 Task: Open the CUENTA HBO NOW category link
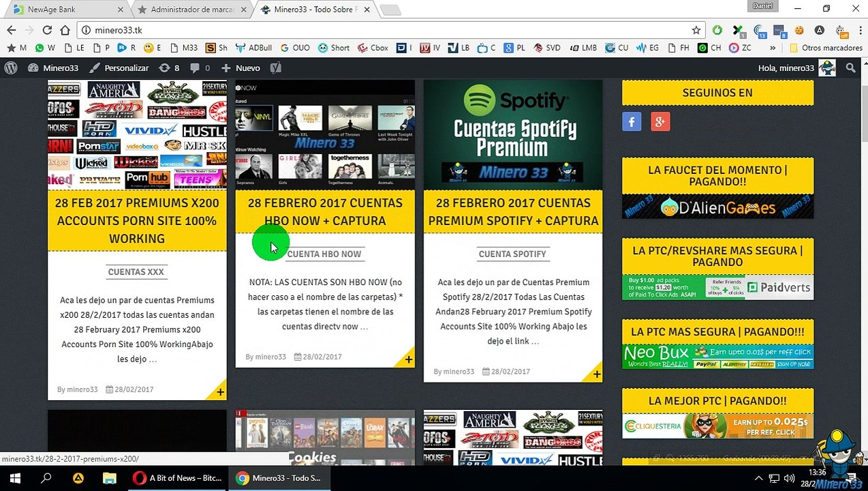(x=324, y=254)
